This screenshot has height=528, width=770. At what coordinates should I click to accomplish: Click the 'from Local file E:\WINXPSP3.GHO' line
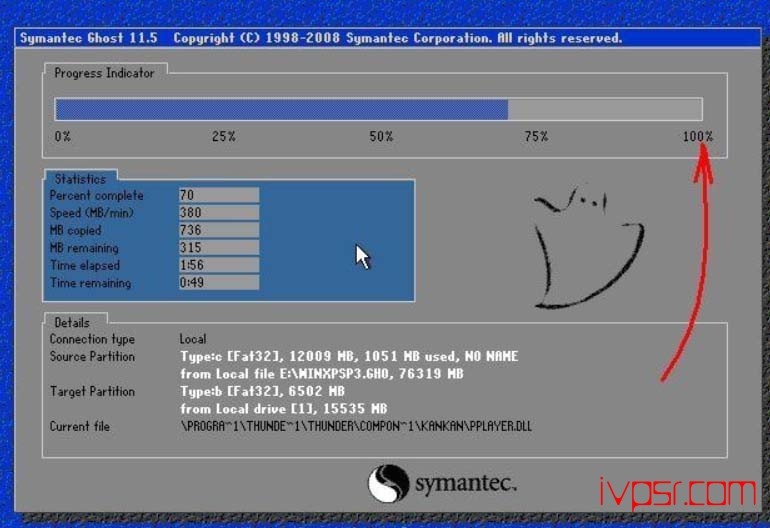(x=322, y=374)
